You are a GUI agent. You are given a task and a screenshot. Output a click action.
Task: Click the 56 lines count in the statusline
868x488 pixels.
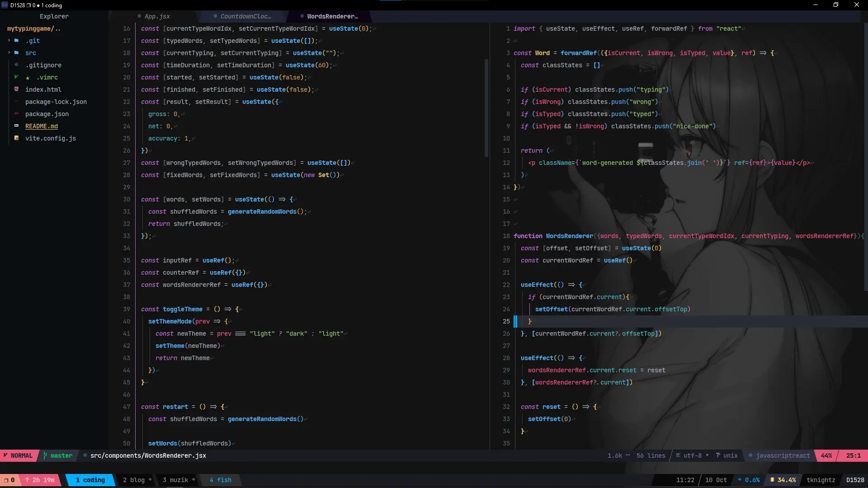pos(651,455)
